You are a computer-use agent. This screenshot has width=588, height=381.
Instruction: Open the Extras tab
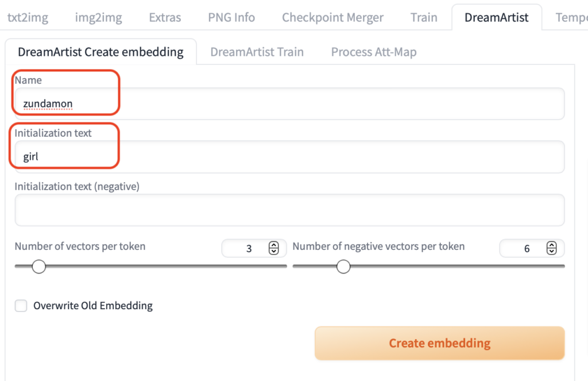(x=165, y=17)
